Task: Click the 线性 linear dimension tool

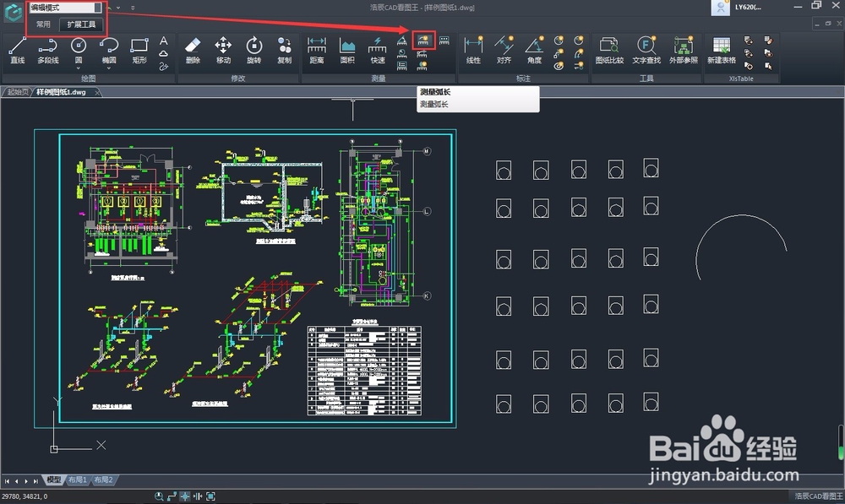Action: (x=473, y=51)
